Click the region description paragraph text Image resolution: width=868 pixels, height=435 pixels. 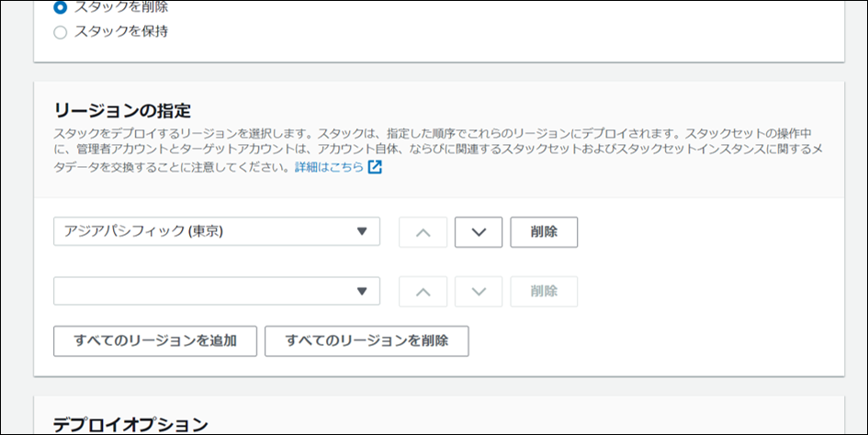[x=432, y=151]
